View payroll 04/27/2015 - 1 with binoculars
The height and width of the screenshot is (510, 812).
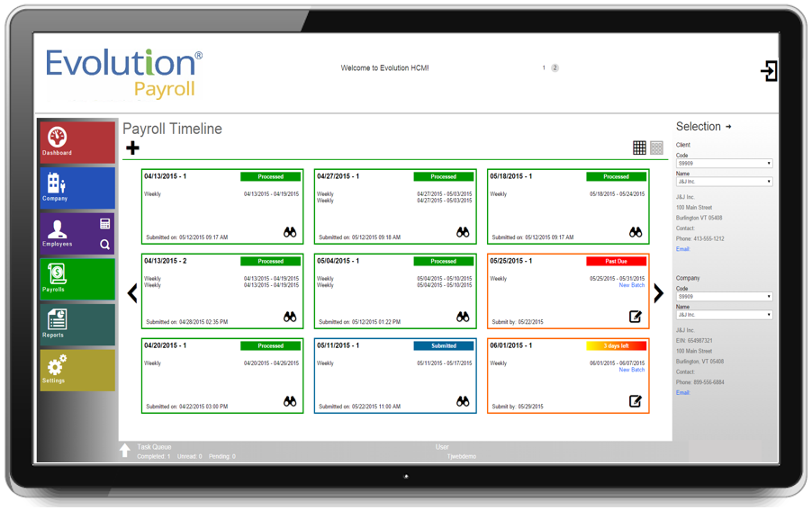click(x=463, y=232)
